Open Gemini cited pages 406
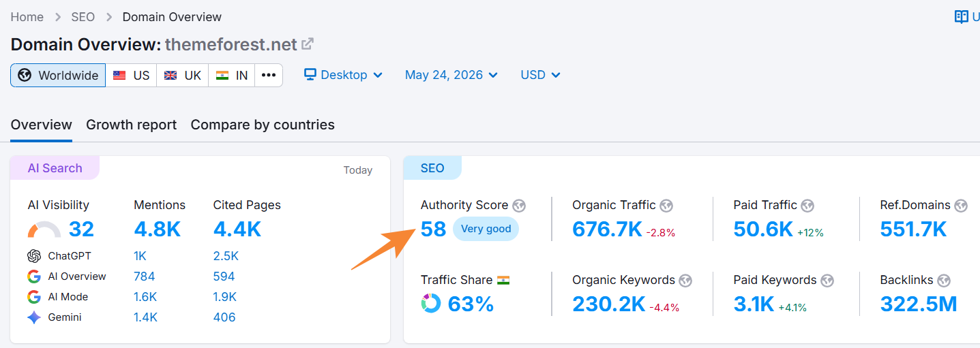 224,317
